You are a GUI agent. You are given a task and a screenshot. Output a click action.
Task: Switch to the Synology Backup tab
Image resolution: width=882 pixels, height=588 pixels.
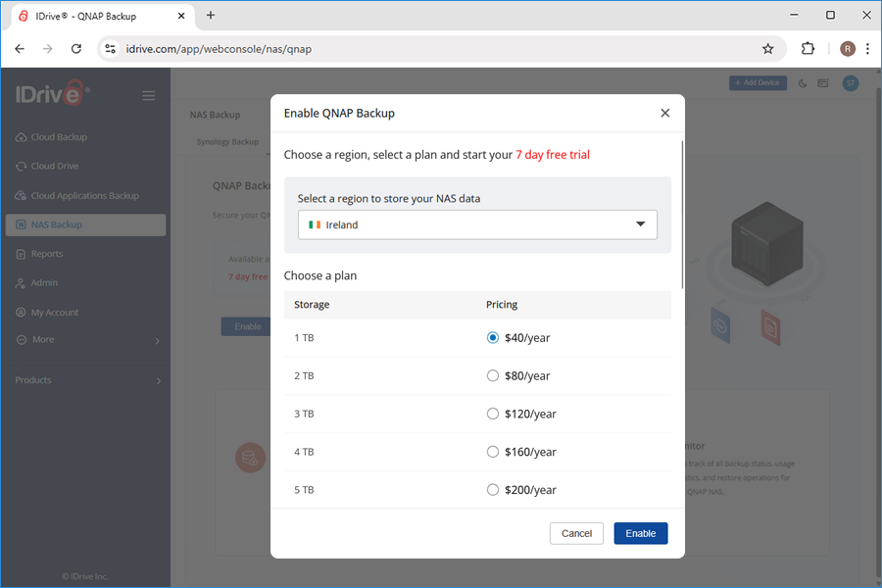227,142
